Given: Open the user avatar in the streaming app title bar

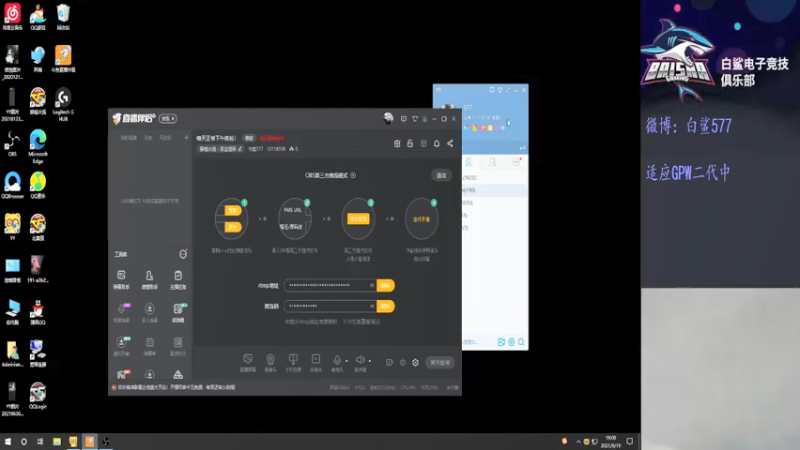Looking at the screenshot, I should pos(388,118).
